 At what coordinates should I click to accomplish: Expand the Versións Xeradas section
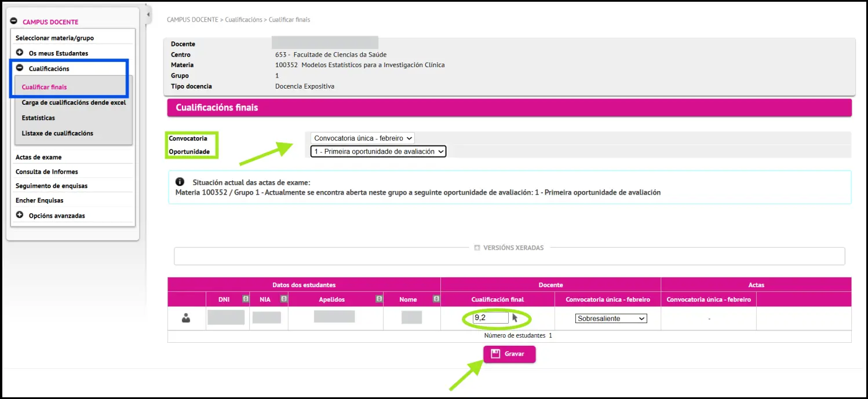477,248
